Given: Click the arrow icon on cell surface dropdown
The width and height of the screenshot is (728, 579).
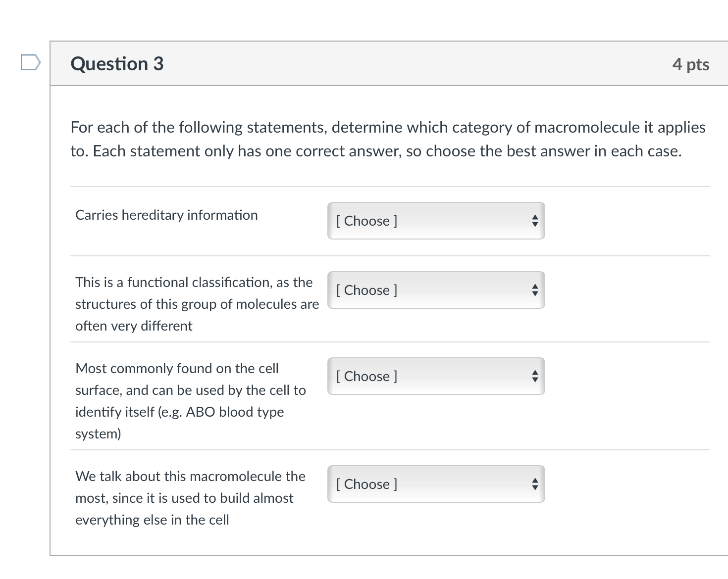Looking at the screenshot, I should click(535, 376).
